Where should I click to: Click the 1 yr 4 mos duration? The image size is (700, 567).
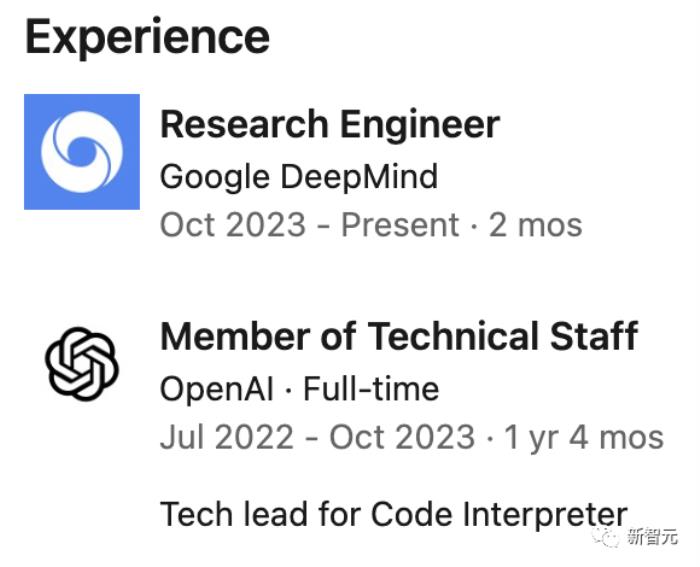(584, 438)
